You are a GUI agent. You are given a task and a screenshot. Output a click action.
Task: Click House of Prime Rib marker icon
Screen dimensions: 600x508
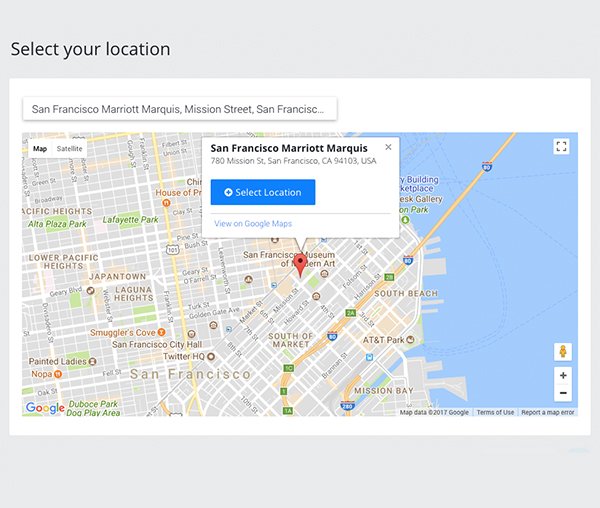pyautogui.click(x=166, y=203)
